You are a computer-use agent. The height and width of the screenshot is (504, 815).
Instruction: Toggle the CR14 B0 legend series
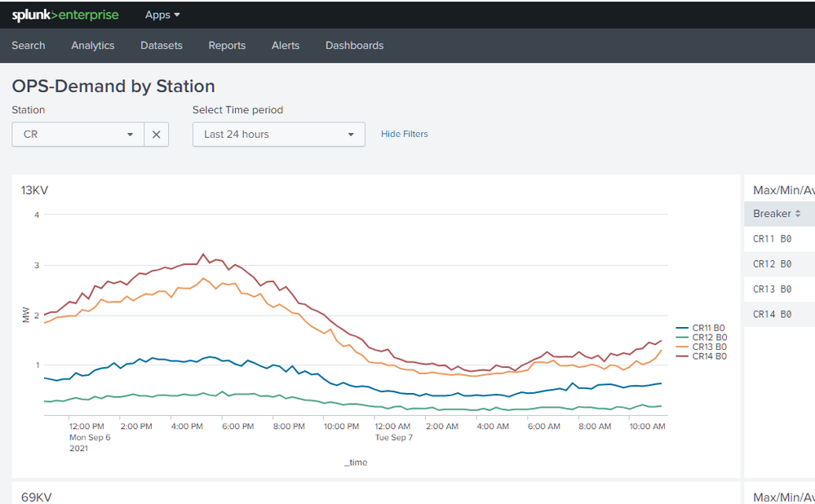point(708,356)
